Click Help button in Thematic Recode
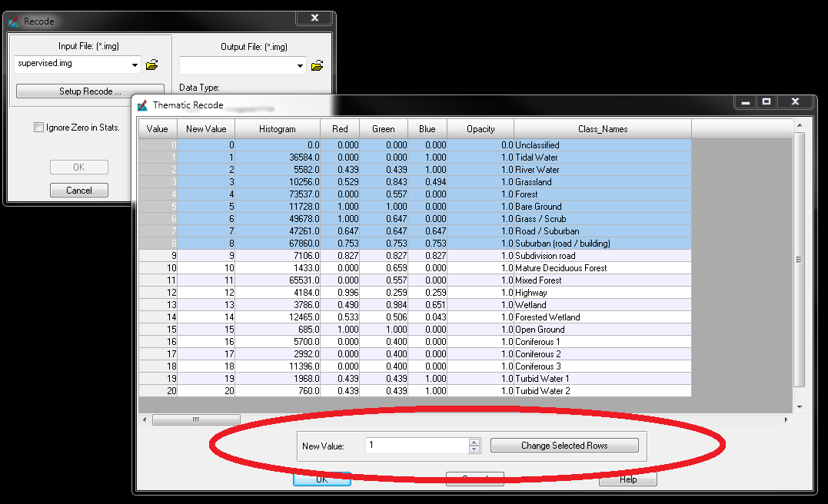828x504 pixels. [x=628, y=479]
